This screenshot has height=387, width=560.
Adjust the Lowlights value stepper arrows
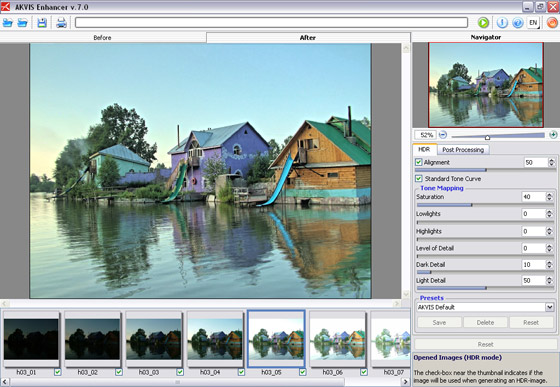(549, 214)
